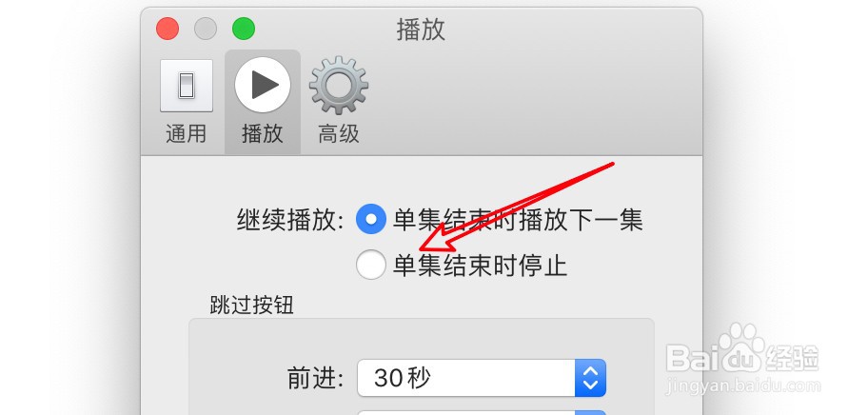Click blue arrows of 前进 popup
The width and height of the screenshot is (868, 415).
click(x=591, y=378)
